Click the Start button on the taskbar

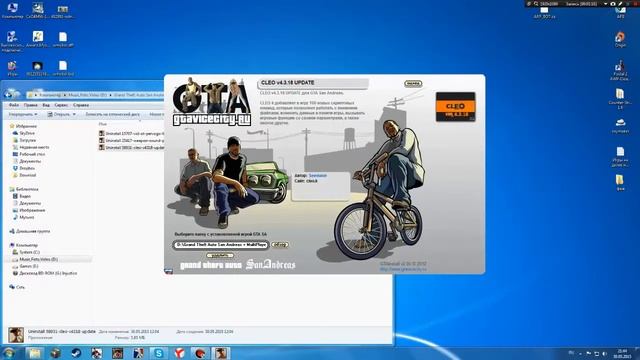click(x=9, y=353)
